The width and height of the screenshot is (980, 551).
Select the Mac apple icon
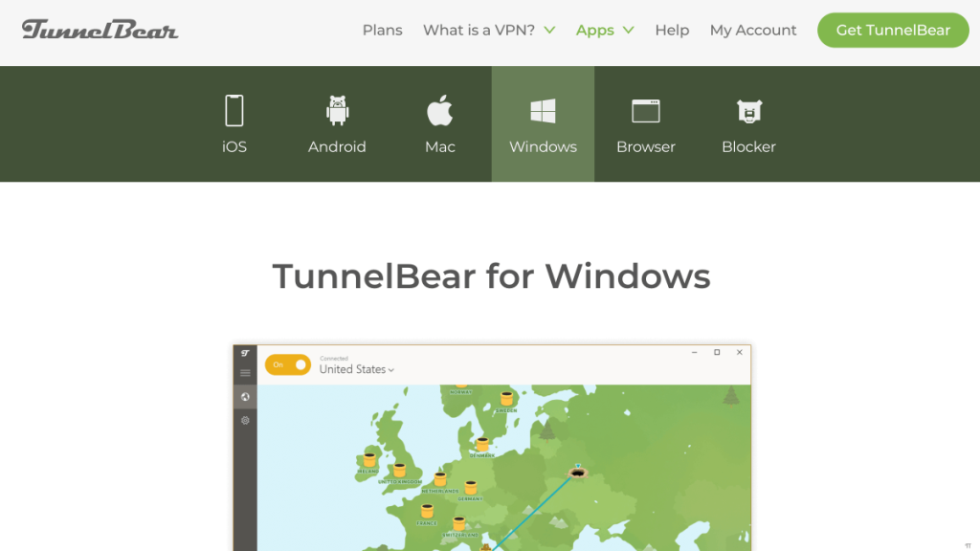pyautogui.click(x=439, y=110)
